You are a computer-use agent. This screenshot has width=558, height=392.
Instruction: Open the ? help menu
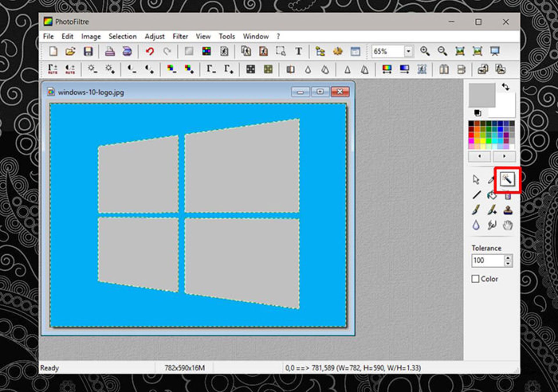click(278, 36)
